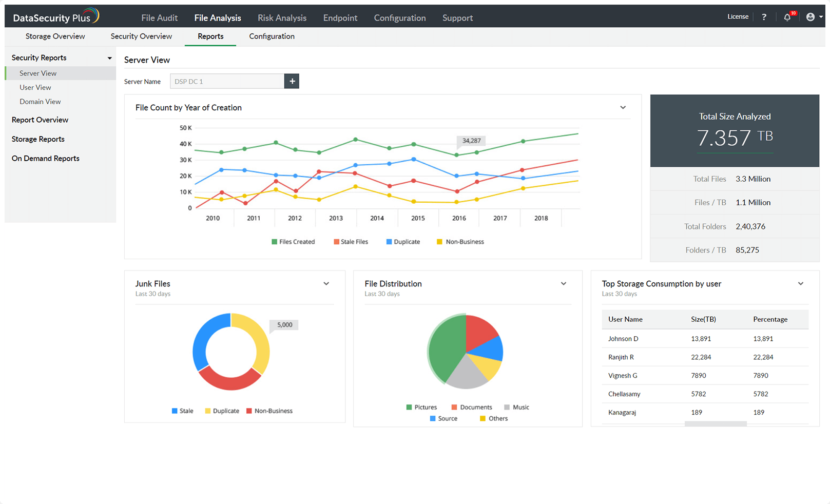The image size is (830, 504).
Task: Expand Top Storage Consumption by user chevron
Action: pos(800,284)
